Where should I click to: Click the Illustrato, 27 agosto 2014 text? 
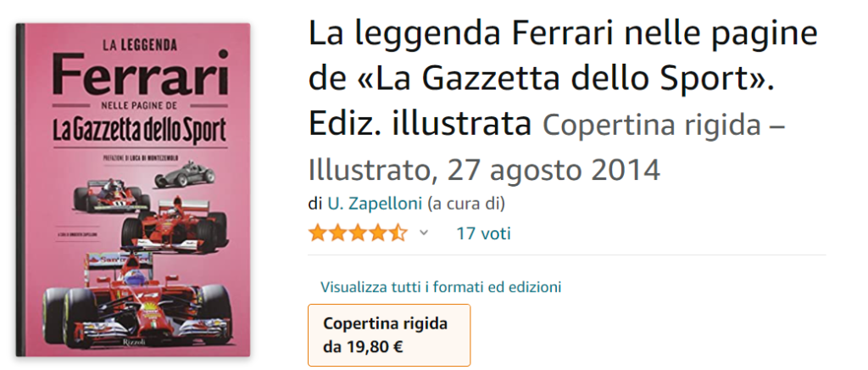(484, 170)
